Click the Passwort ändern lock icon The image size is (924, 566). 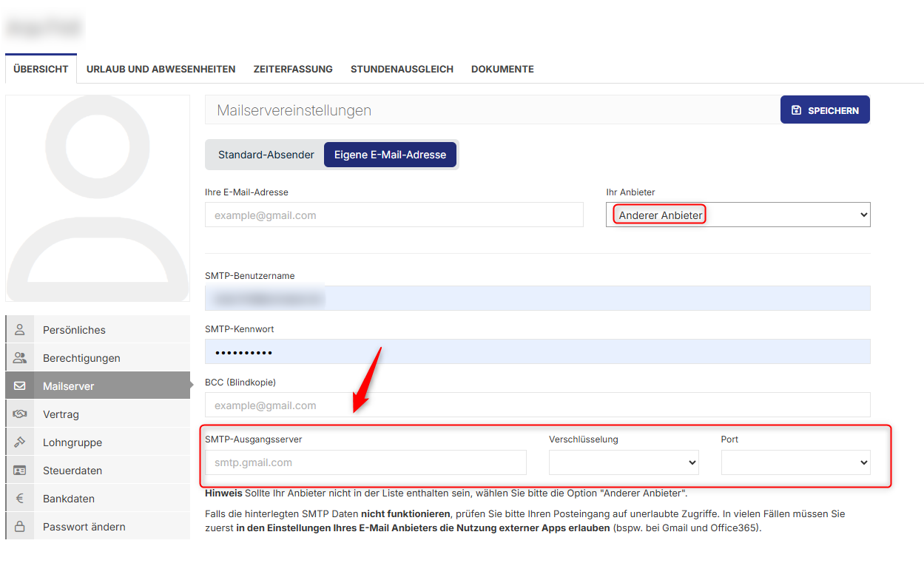pos(19,525)
